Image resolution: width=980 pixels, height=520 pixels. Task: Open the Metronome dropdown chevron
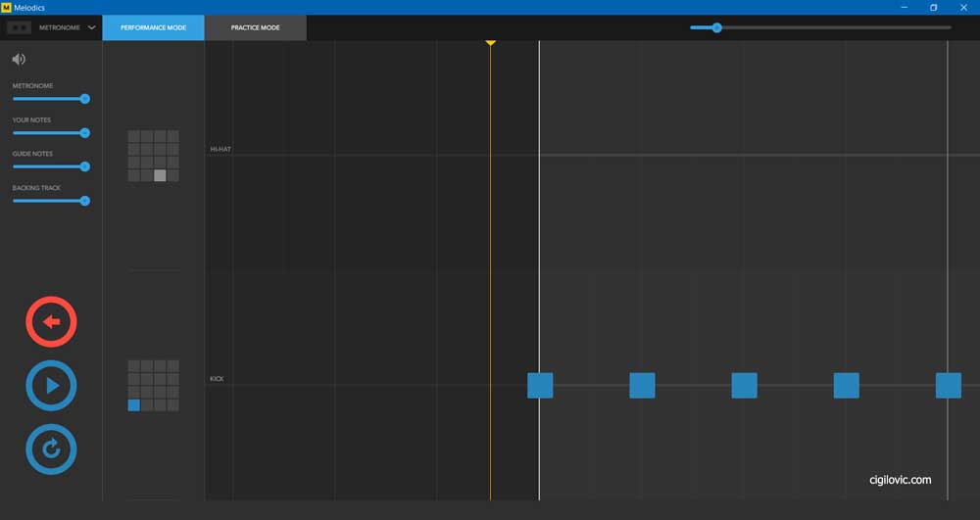(x=92, y=27)
